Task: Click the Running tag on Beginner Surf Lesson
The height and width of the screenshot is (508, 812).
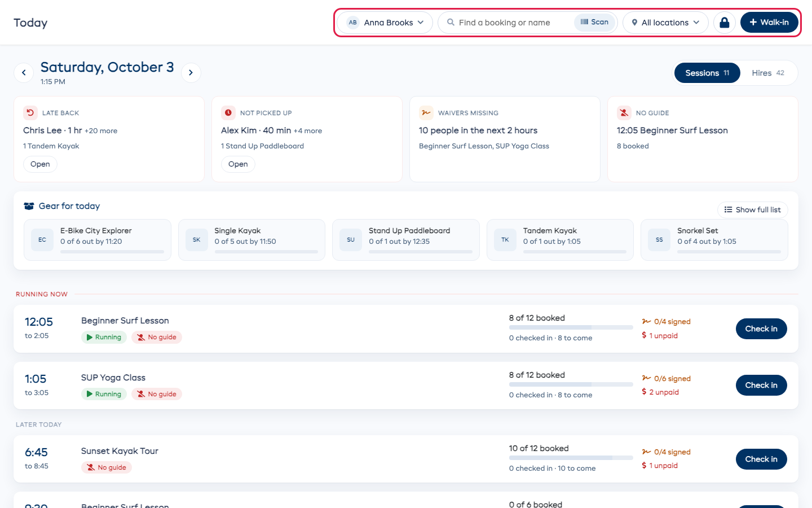Action: click(104, 337)
